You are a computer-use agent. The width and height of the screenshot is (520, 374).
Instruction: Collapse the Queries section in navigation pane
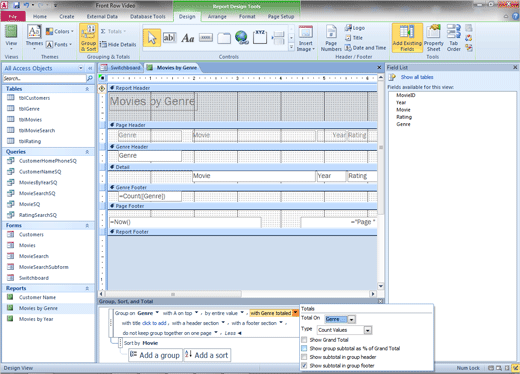pos(87,152)
